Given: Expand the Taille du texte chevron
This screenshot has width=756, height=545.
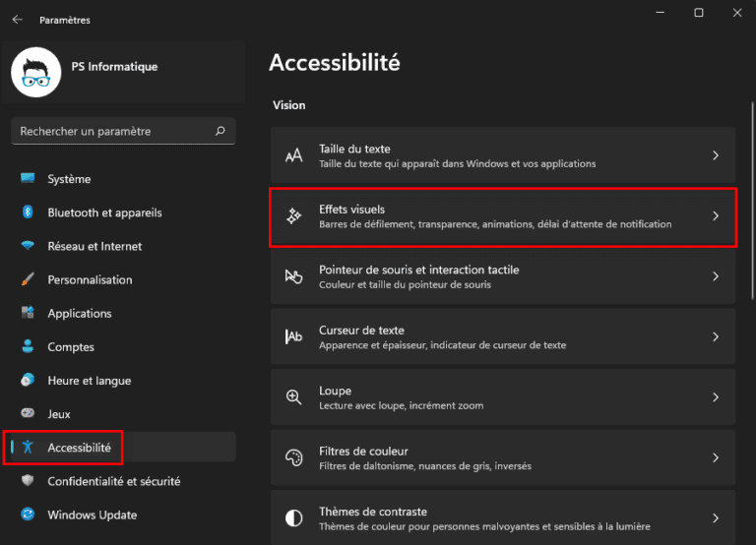Looking at the screenshot, I should point(716,155).
